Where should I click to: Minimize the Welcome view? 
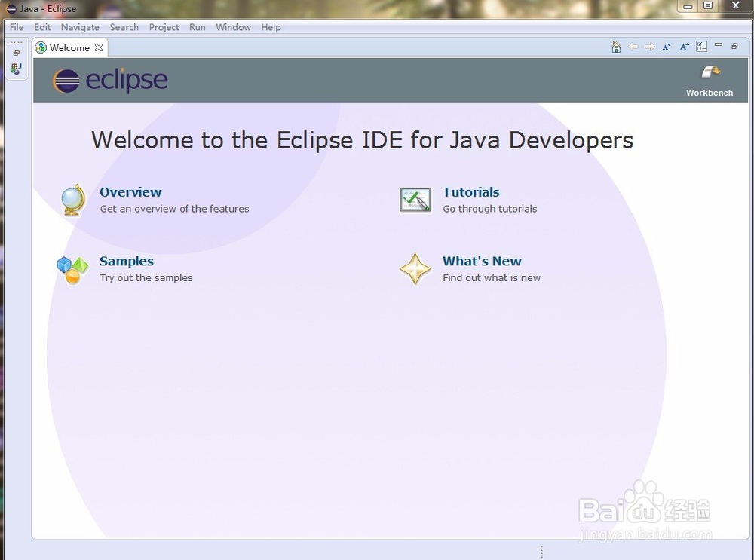pos(719,45)
